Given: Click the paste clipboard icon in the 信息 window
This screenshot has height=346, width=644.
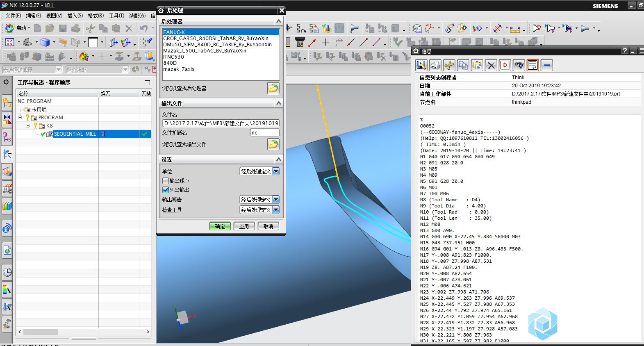Looking at the screenshot, I should pyautogui.click(x=477, y=65).
